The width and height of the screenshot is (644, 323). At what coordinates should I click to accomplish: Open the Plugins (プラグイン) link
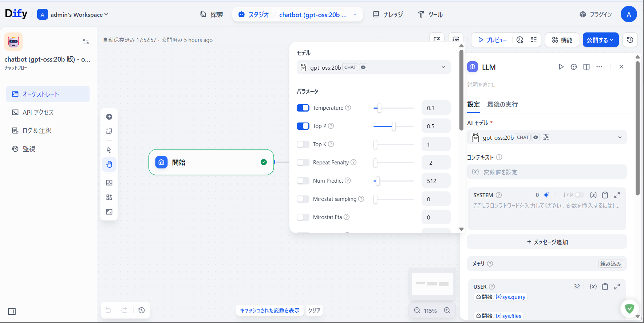[x=596, y=15]
